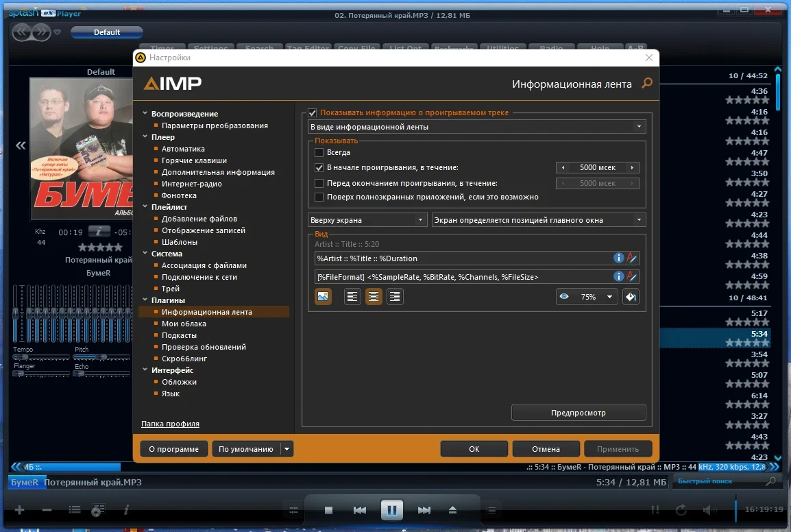Open font editor for the %FileFormat line
Image resolution: width=791 pixels, height=532 pixels.
coord(631,276)
